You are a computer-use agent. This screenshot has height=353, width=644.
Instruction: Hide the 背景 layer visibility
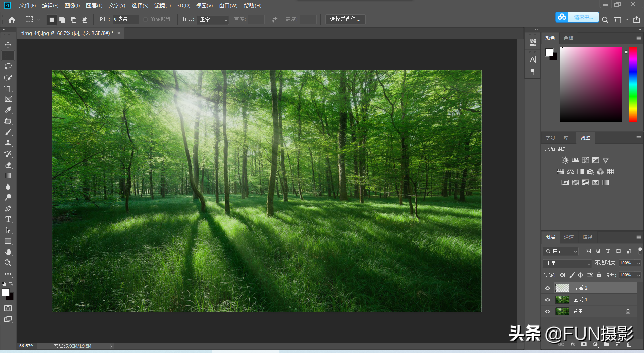click(x=548, y=311)
